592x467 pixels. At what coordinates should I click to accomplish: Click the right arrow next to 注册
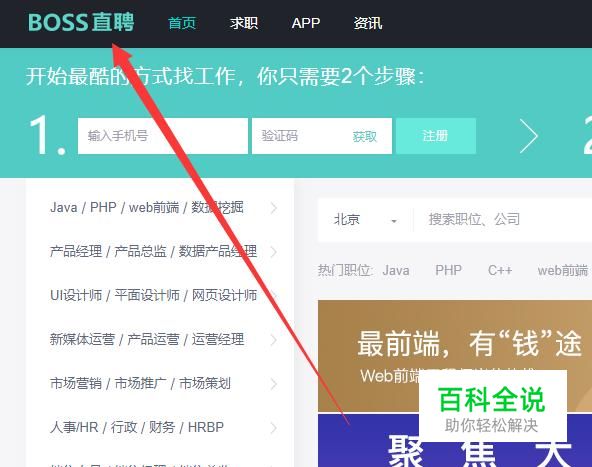click(529, 136)
